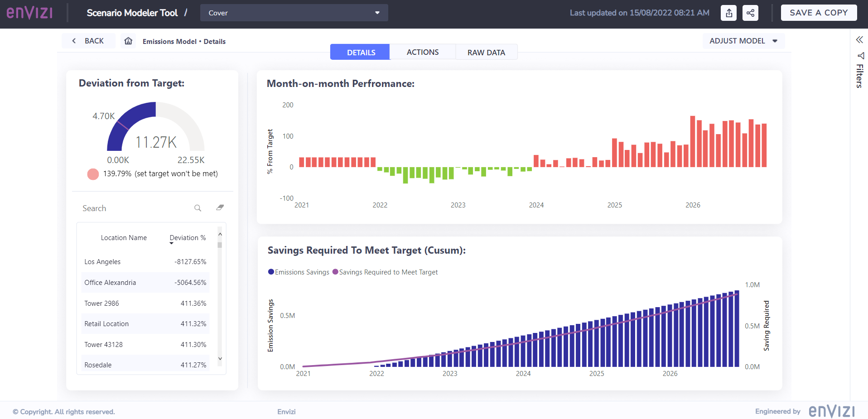Screen dimensions: 868x419
Task: Select the BACK button
Action: (x=88, y=41)
